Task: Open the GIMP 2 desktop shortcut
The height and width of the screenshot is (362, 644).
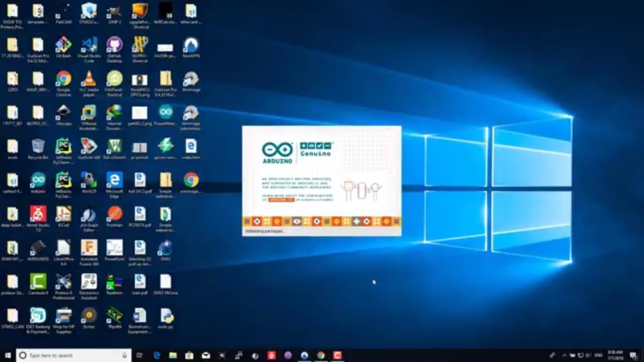Action: [x=114, y=14]
